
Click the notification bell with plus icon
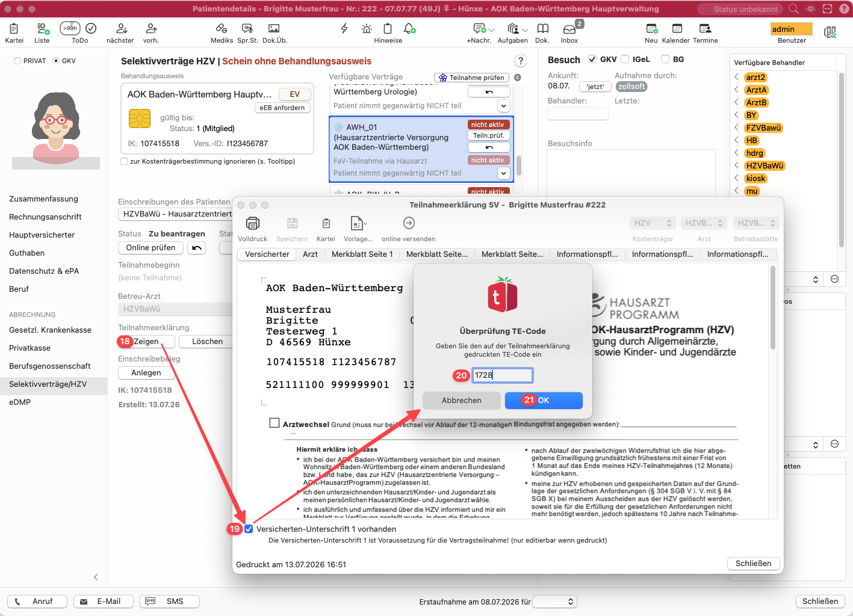(x=409, y=28)
